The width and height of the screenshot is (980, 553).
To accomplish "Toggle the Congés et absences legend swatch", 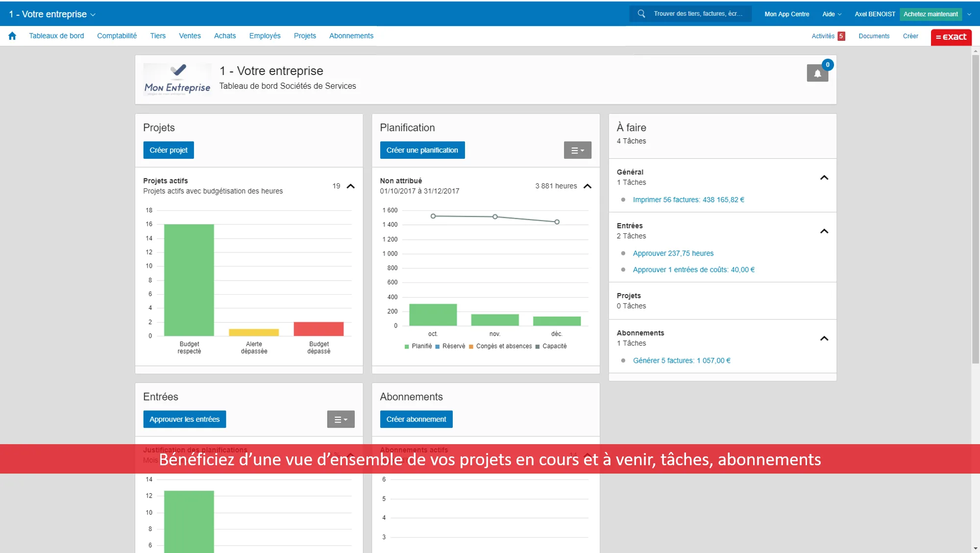I will tap(471, 347).
